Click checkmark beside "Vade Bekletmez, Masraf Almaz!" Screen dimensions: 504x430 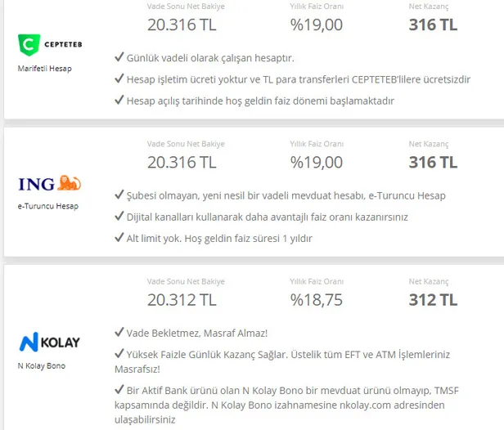(x=119, y=334)
